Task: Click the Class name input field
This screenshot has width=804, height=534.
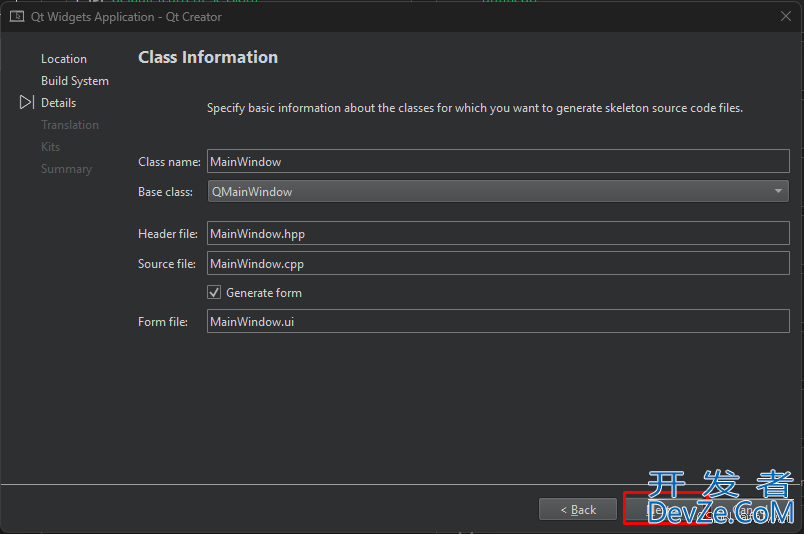Action: click(x=498, y=162)
